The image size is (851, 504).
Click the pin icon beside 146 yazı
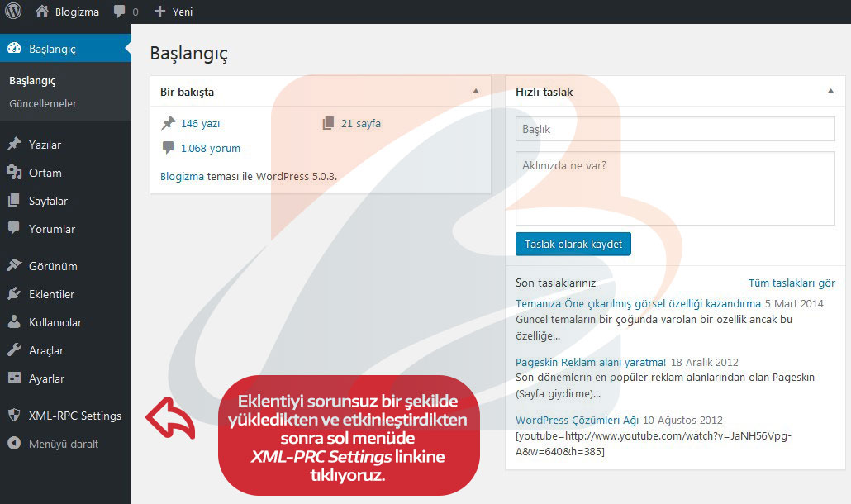169,123
